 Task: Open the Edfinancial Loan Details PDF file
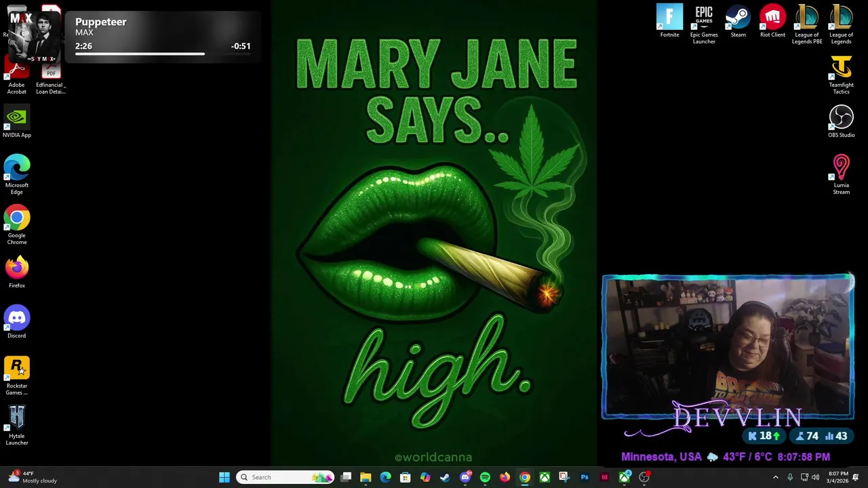pos(51,78)
